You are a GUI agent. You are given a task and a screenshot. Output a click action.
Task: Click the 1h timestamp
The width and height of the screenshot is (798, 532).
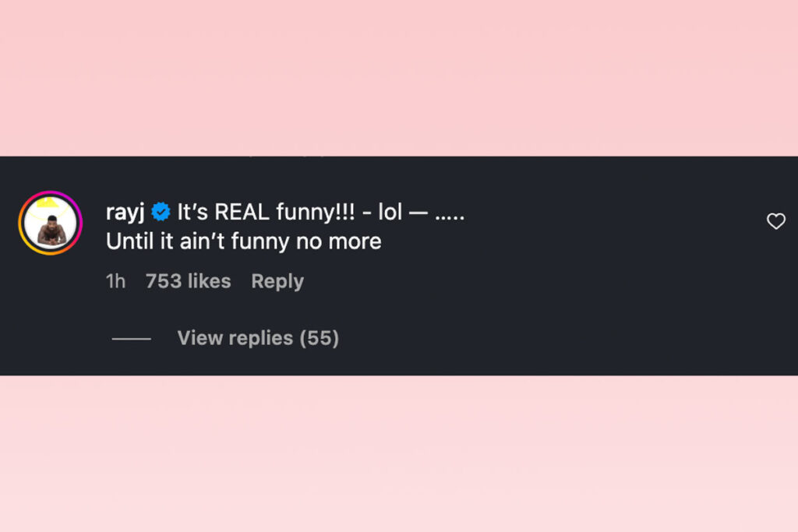coord(115,281)
